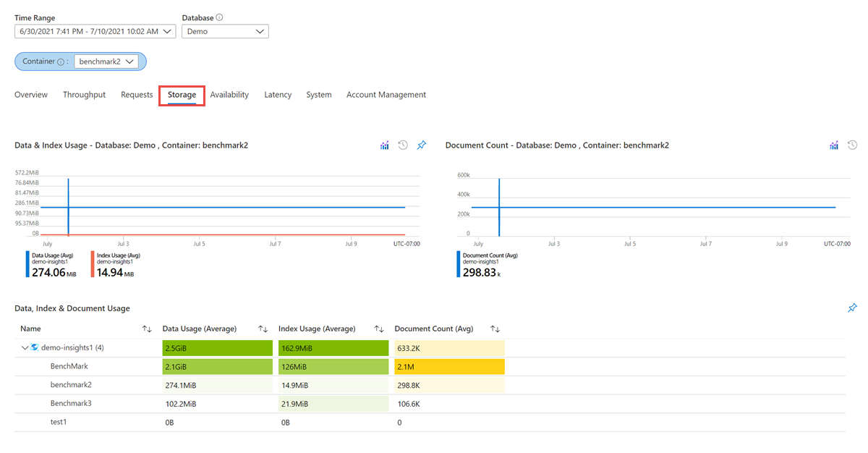The width and height of the screenshot is (868, 453).
Task: Open metrics icon on Data & Index Usage chart
Action: point(385,145)
